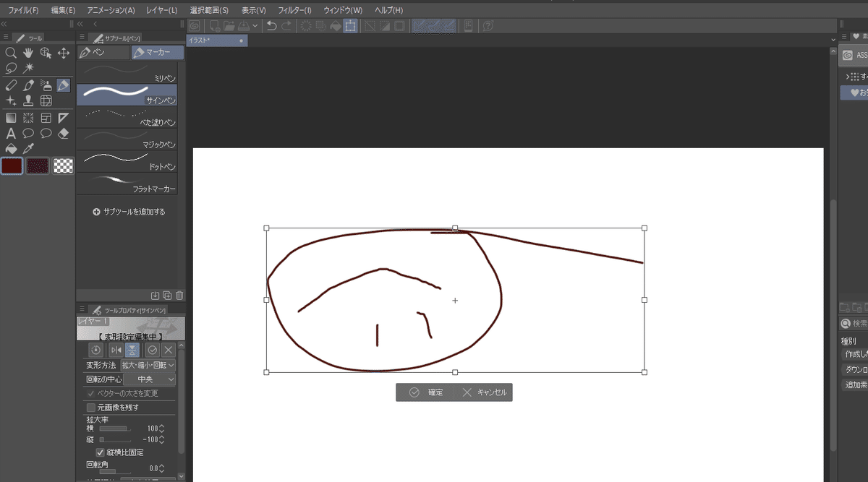This screenshot has width=868, height=482.
Task: Switch to ペン sub tool tab
Action: [x=103, y=53]
